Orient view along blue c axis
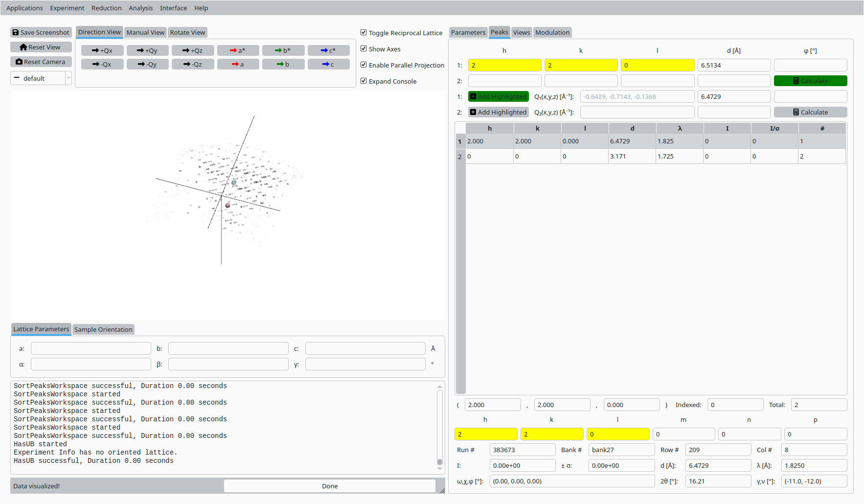Viewport: 864px width, 504px height. [328, 64]
